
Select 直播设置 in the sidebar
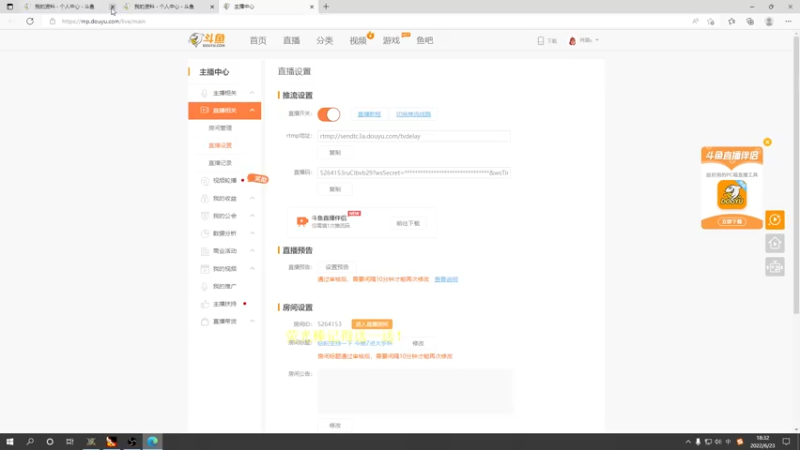coord(220,145)
